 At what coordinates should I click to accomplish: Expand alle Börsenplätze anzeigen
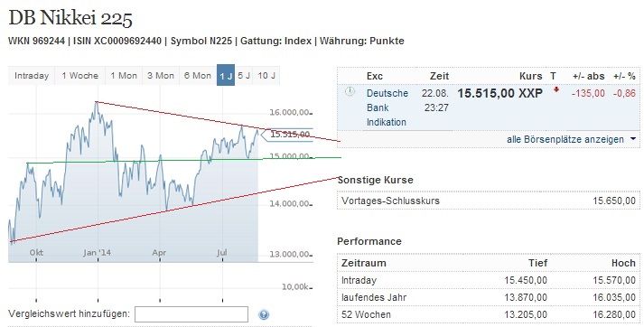(572, 139)
